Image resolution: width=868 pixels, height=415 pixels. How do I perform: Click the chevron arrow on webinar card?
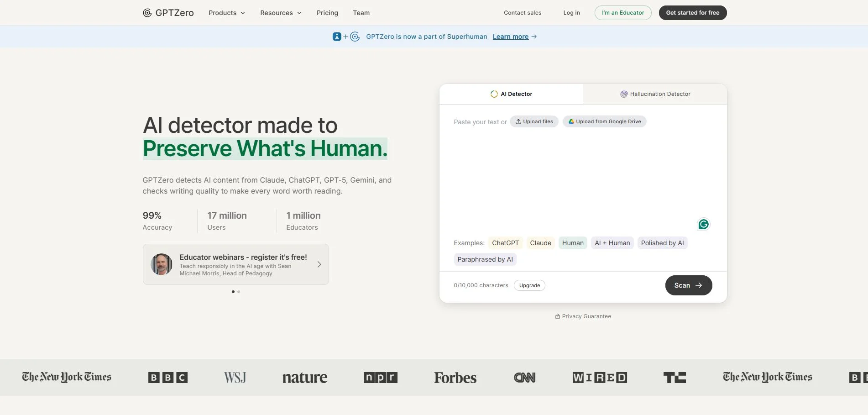pyautogui.click(x=319, y=264)
